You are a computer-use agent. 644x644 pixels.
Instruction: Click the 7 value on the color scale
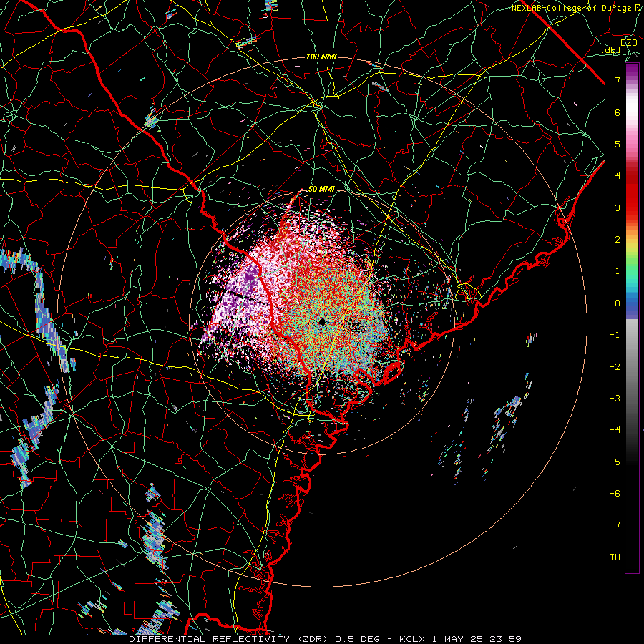coord(618,80)
